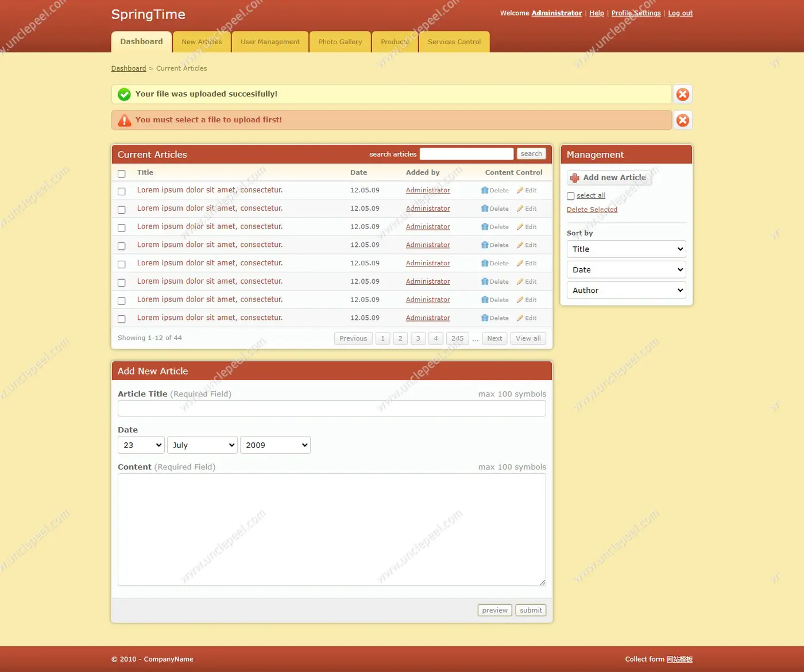Viewport: 804px width, 672px height.
Task: Open the month dropdown showing July
Action: click(x=202, y=445)
